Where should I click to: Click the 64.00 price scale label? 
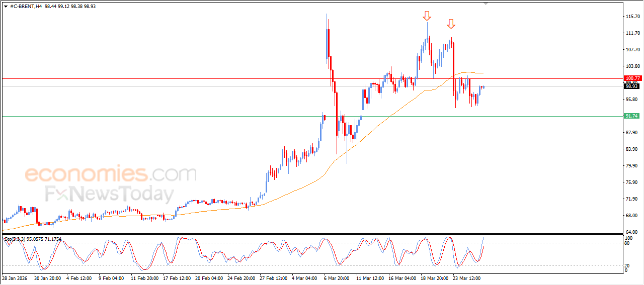coord(631,232)
